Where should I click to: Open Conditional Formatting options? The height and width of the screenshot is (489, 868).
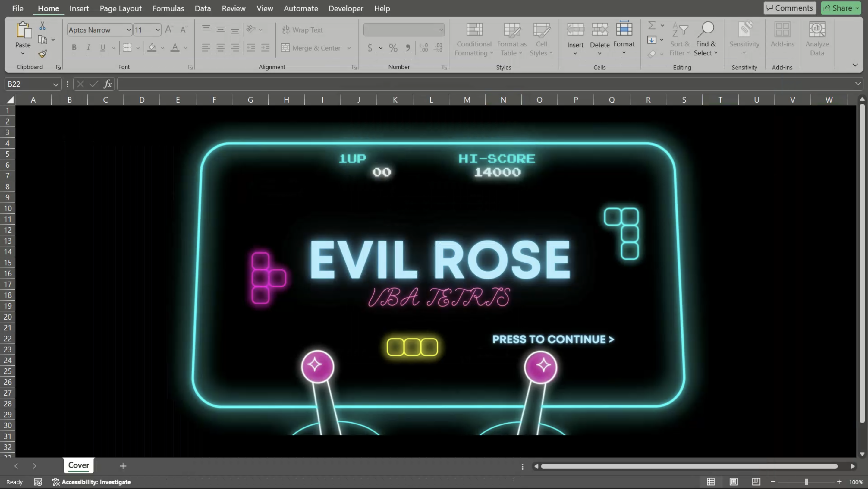474,39
